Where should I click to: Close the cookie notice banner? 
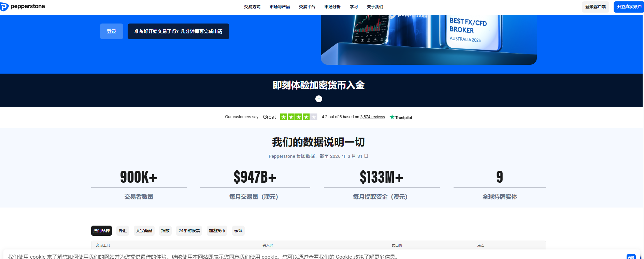tap(631, 257)
